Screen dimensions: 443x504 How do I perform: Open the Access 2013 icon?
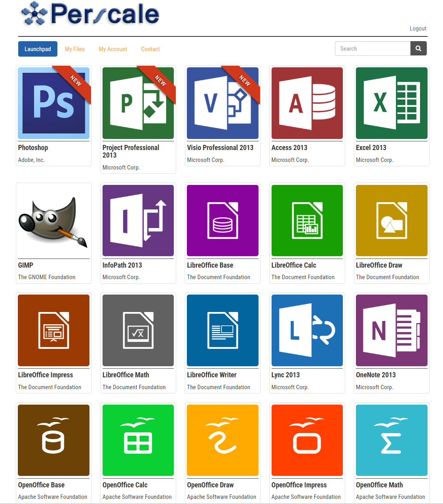click(x=307, y=103)
